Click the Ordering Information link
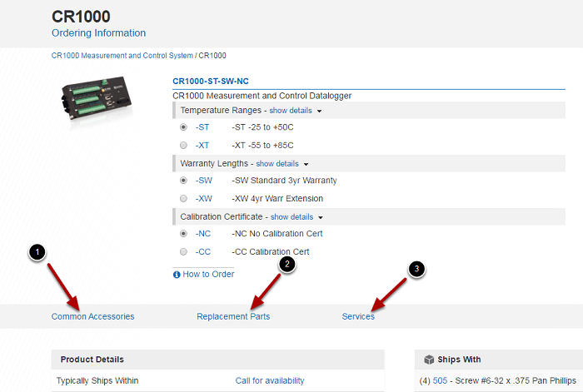This screenshot has height=392, width=583. coord(98,32)
